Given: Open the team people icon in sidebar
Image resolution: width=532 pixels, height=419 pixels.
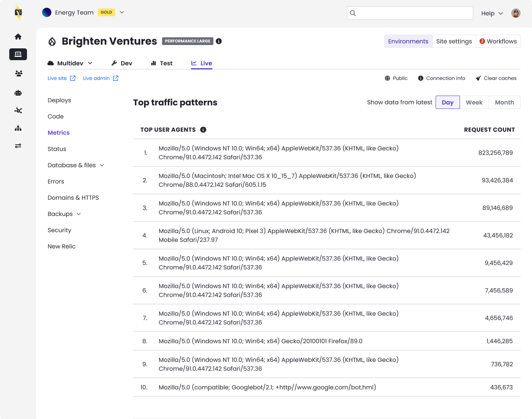Looking at the screenshot, I should pyautogui.click(x=18, y=73).
